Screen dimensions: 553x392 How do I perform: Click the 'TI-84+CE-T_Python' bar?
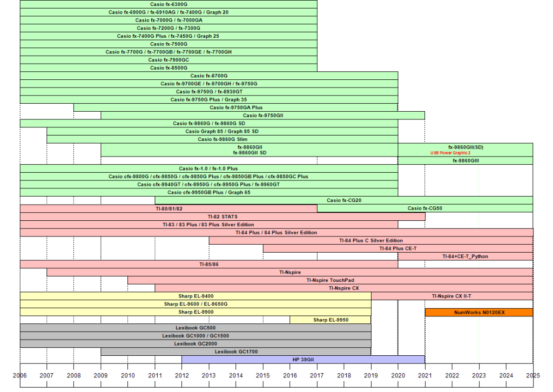pyautogui.click(x=466, y=256)
